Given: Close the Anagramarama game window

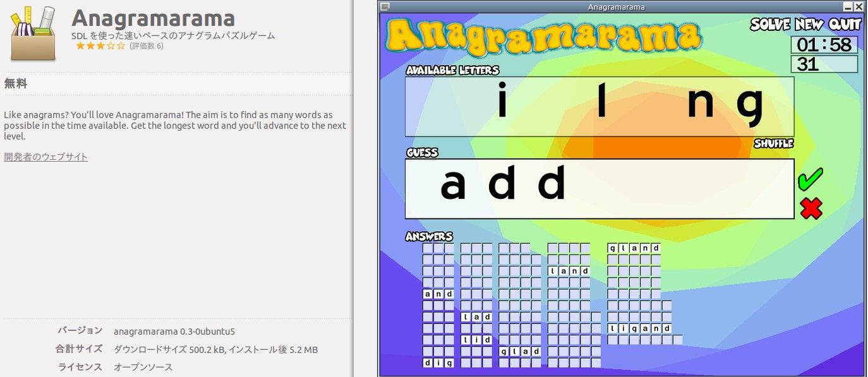Looking at the screenshot, I should 859,7.
